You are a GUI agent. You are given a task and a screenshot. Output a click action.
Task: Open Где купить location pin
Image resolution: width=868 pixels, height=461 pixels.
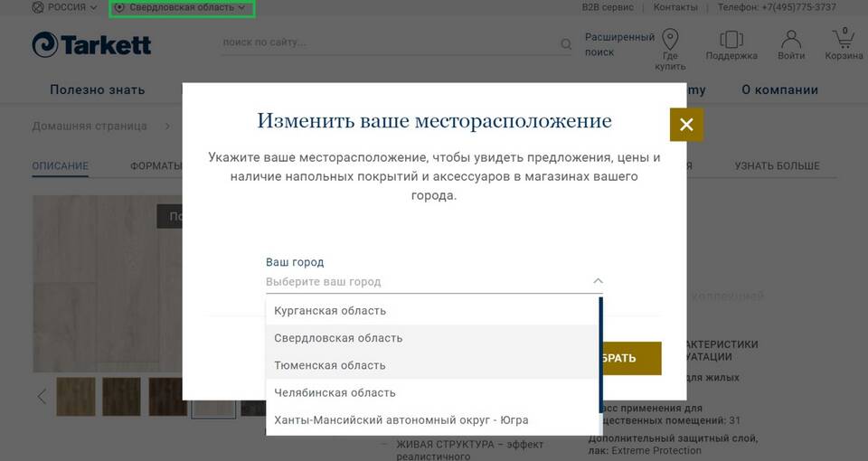670,49
